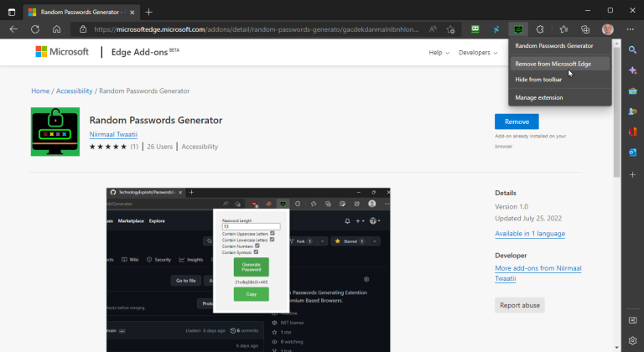Open Read aloud in address bar
Image resolution: width=644 pixels, height=352 pixels.
[433, 29]
